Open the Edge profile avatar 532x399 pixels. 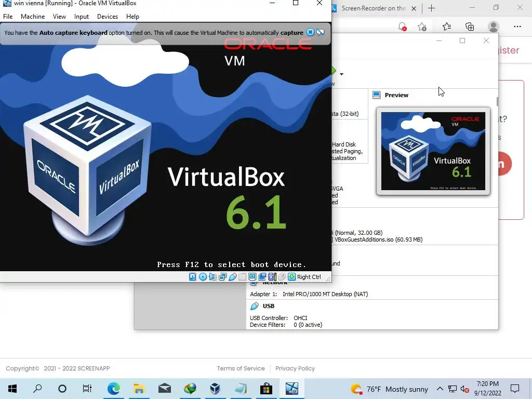point(494,26)
